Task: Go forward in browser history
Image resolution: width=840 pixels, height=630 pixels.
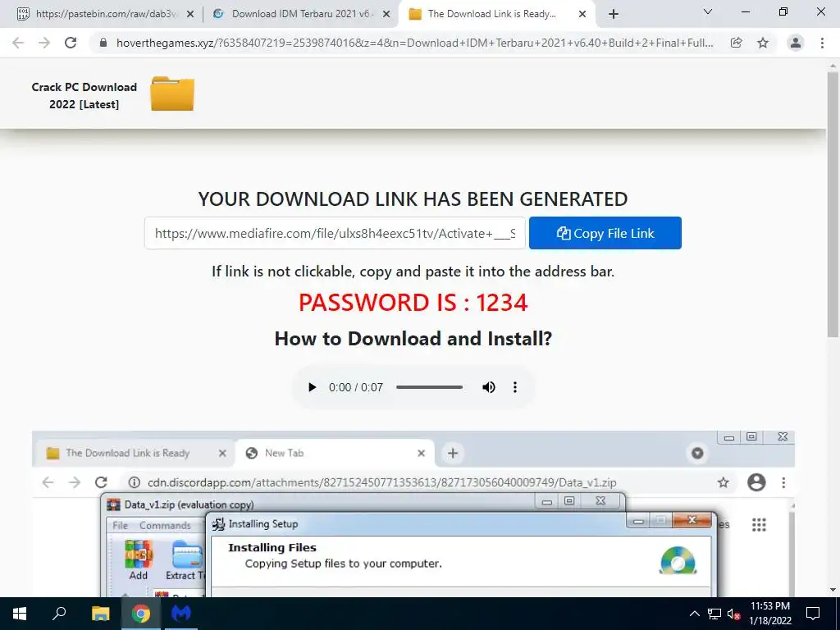Action: coord(44,43)
